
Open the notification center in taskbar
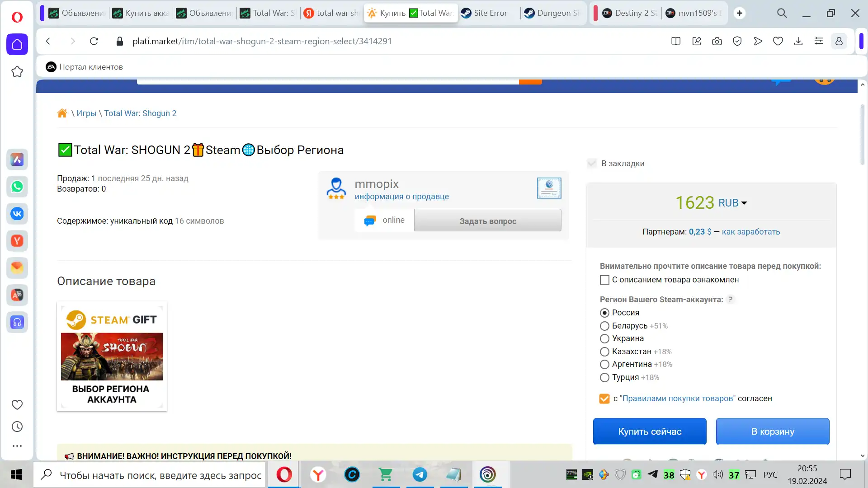point(845,474)
